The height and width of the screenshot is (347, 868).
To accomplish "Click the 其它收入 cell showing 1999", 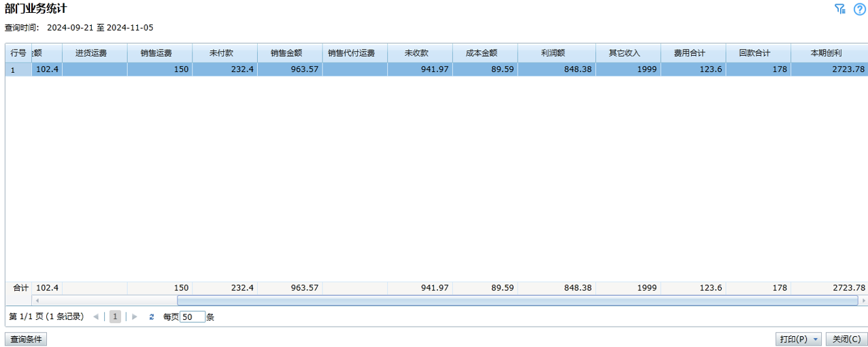I will pyautogui.click(x=628, y=69).
